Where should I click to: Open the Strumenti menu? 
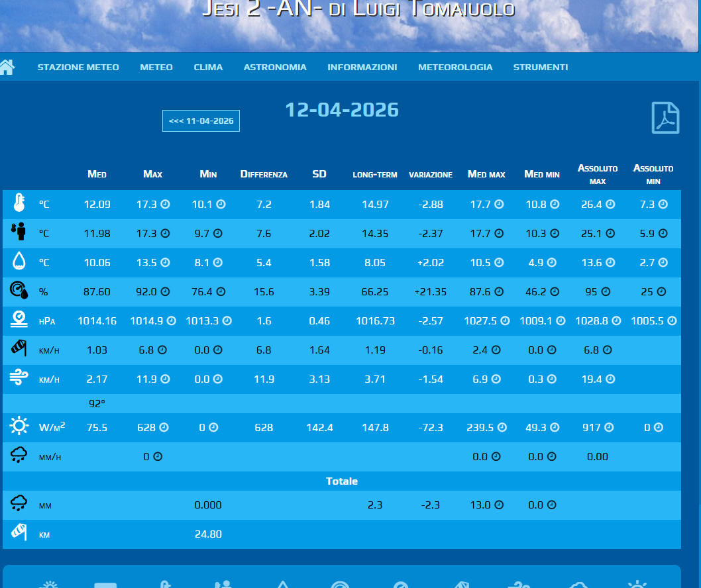pos(540,67)
